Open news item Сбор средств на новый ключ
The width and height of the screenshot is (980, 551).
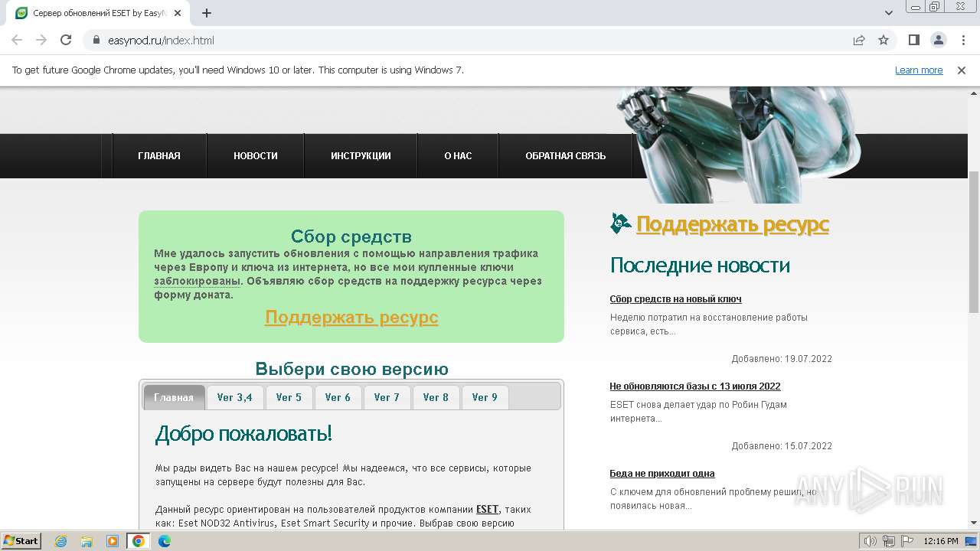coord(676,299)
